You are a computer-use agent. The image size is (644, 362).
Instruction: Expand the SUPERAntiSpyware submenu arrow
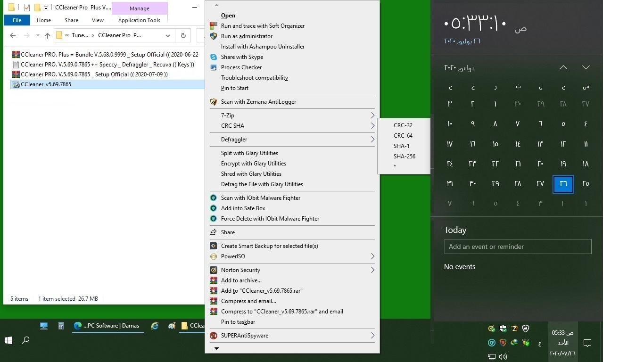pyautogui.click(x=372, y=336)
